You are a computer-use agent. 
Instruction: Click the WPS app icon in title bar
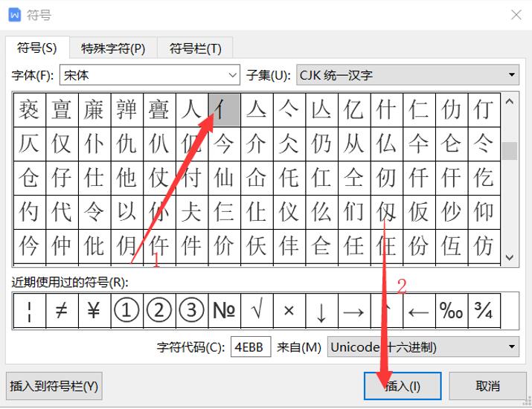(x=15, y=15)
